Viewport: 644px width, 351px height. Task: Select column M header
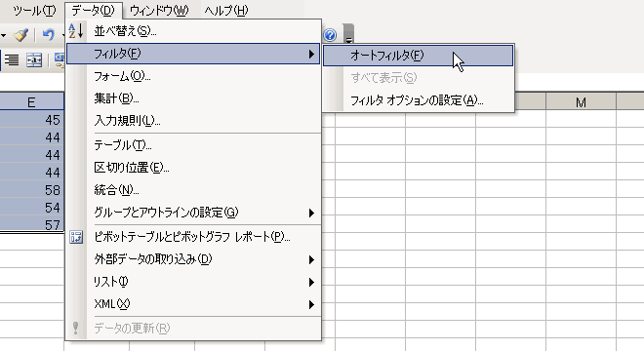[x=581, y=101]
